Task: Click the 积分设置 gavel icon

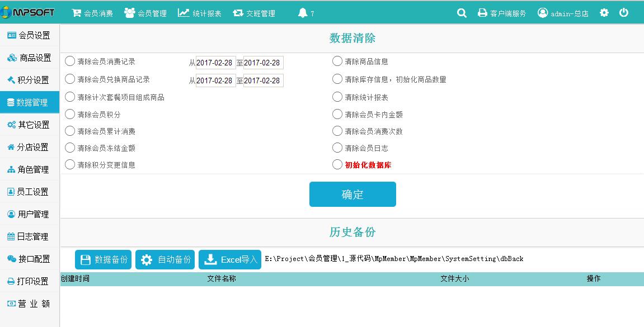Action: pyautogui.click(x=11, y=80)
